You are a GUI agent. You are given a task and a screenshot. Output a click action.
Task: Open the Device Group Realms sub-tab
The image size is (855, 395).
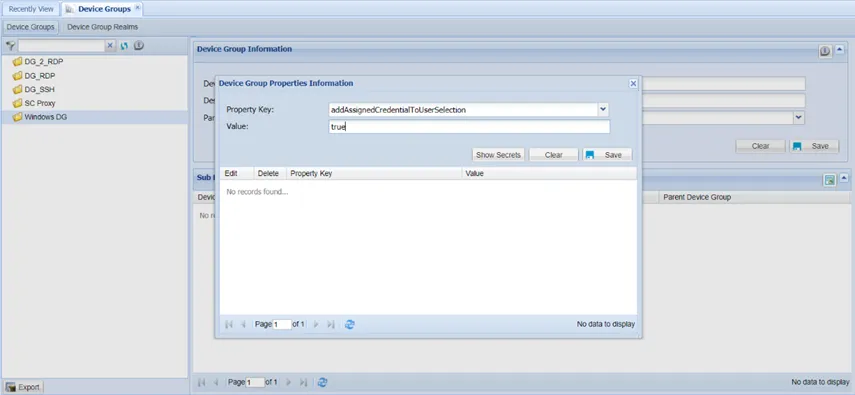pyautogui.click(x=103, y=27)
